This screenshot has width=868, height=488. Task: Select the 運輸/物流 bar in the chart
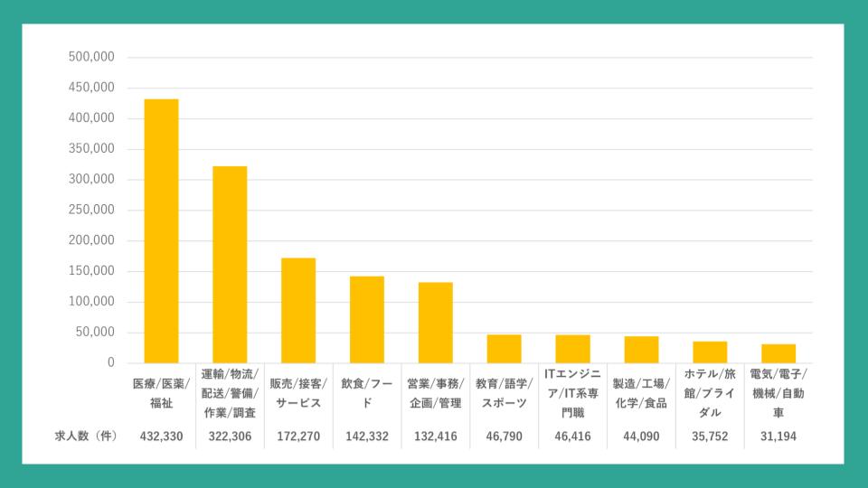pos(230,264)
